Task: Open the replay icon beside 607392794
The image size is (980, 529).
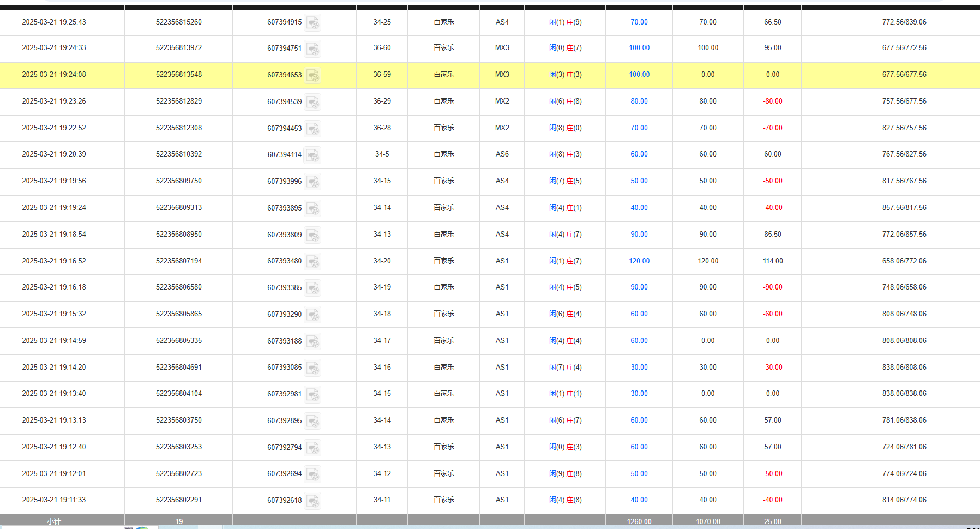Action: pyautogui.click(x=312, y=448)
